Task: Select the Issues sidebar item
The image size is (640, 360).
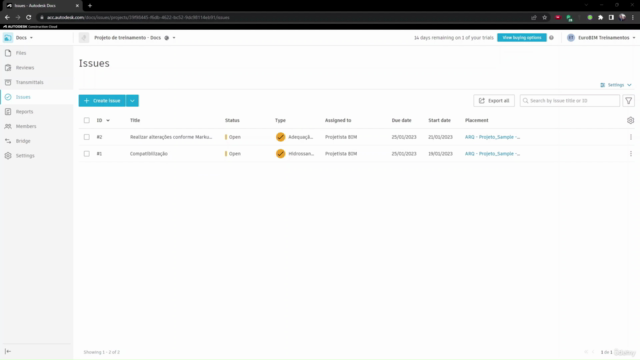Action: (23, 97)
